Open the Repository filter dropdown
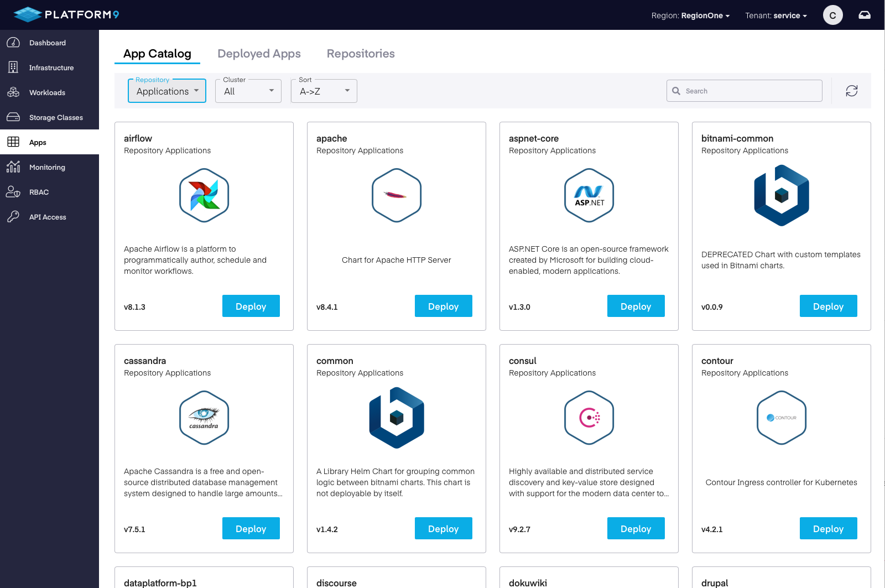Screen dimensions: 885x588 click(x=166, y=91)
